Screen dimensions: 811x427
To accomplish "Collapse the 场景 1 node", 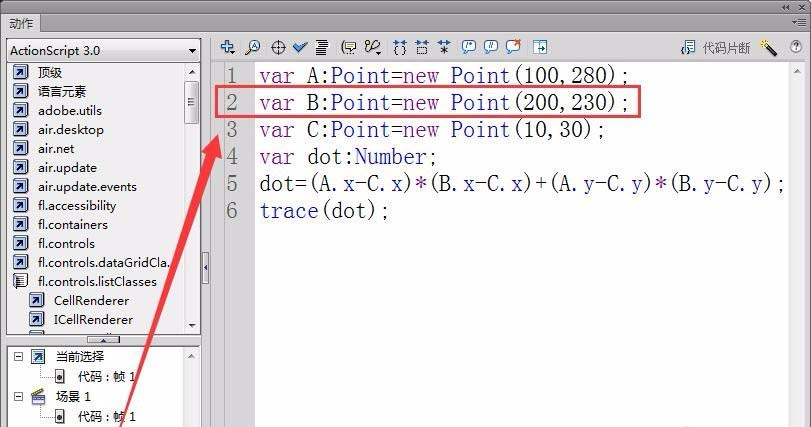I will (19, 396).
